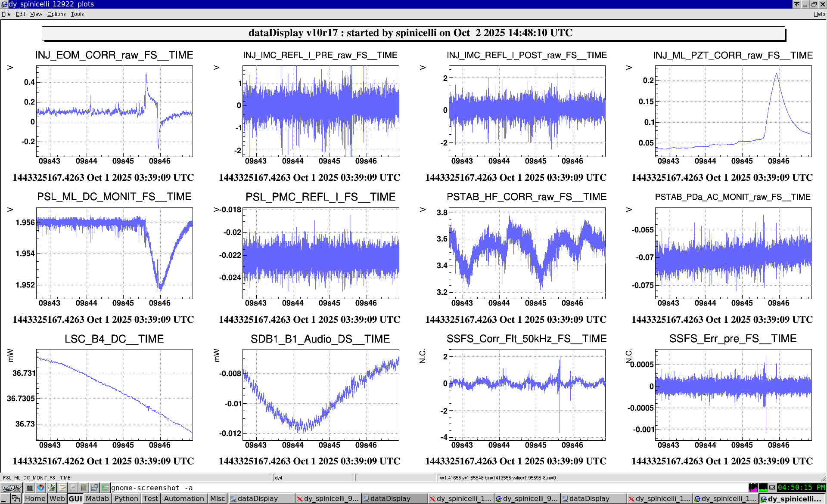Switch to the Python workspace

point(126,498)
